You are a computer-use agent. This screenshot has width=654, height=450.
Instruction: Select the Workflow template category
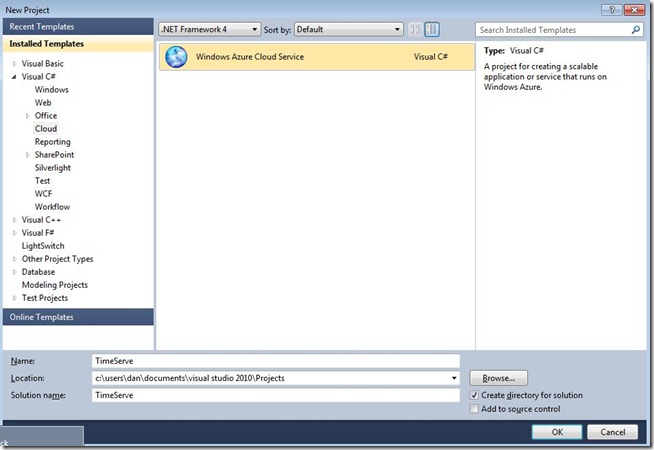coord(53,207)
